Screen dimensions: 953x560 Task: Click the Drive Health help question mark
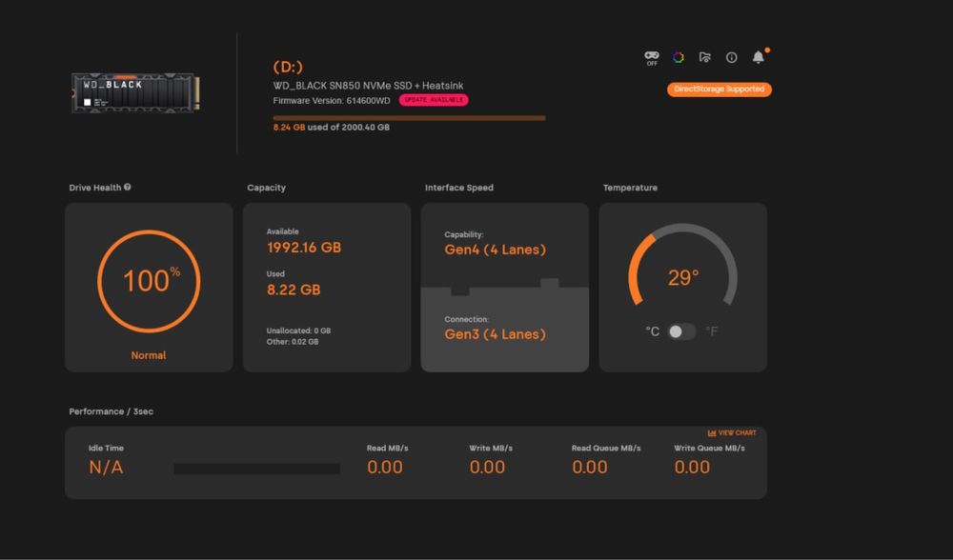point(128,187)
